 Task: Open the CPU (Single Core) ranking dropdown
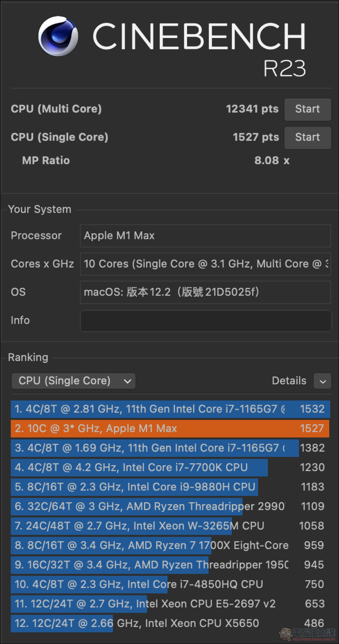(74, 381)
